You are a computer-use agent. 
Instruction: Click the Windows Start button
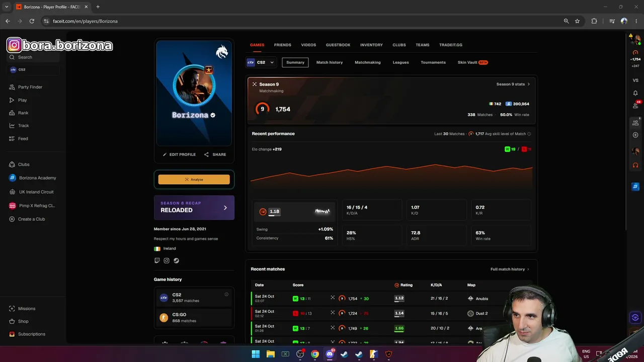tap(256, 354)
